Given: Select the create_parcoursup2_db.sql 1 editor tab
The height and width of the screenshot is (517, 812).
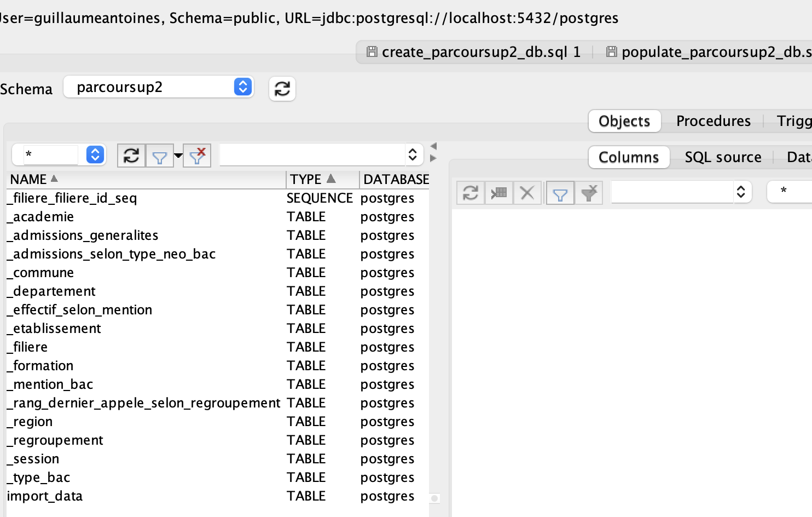Looking at the screenshot, I should click(474, 52).
